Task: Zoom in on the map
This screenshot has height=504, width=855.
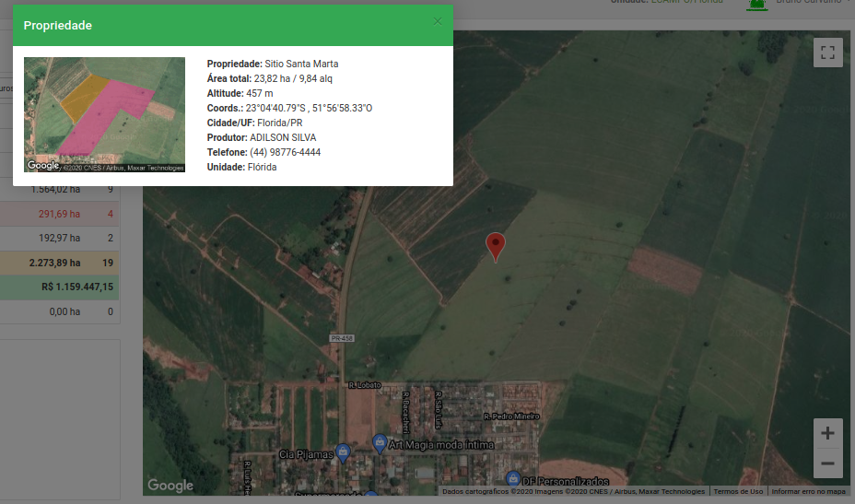Action: point(827,433)
